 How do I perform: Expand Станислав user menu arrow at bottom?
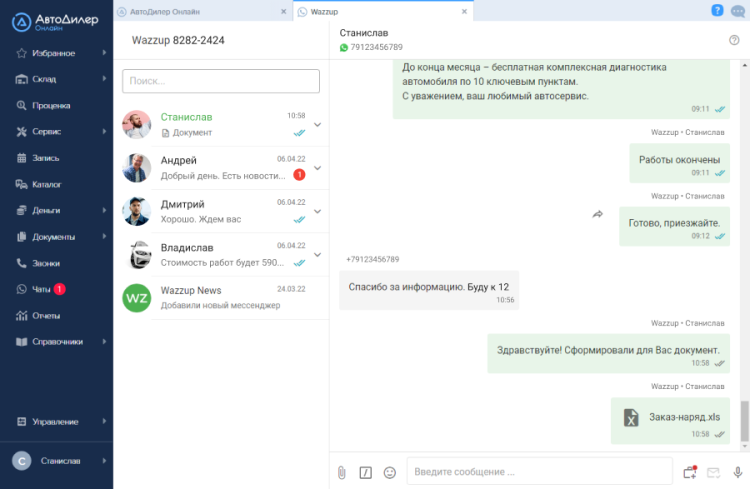pos(104,461)
